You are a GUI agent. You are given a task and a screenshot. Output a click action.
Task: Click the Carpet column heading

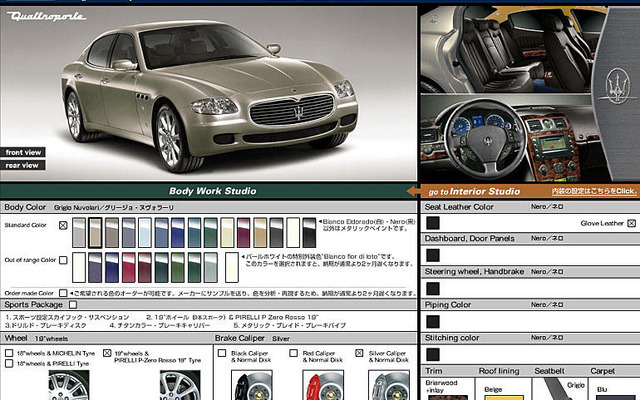point(602,371)
